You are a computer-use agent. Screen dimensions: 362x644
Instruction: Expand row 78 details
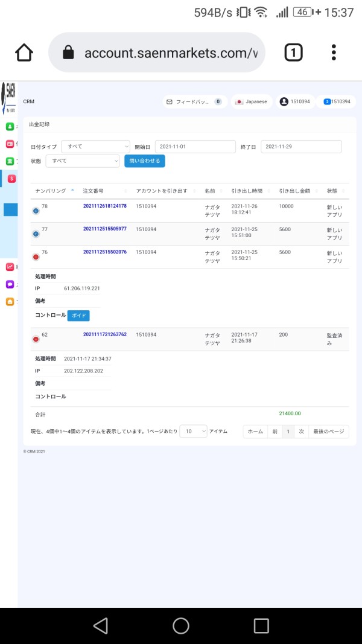[36, 211]
